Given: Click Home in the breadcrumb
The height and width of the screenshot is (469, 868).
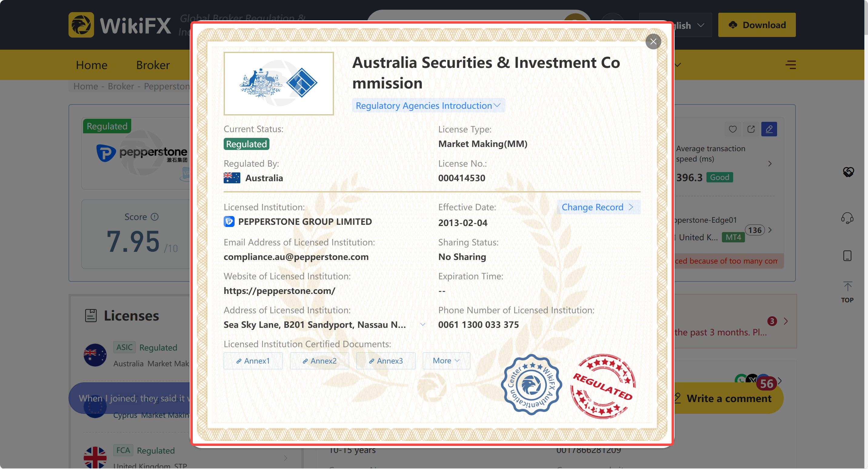Looking at the screenshot, I should pos(85,86).
